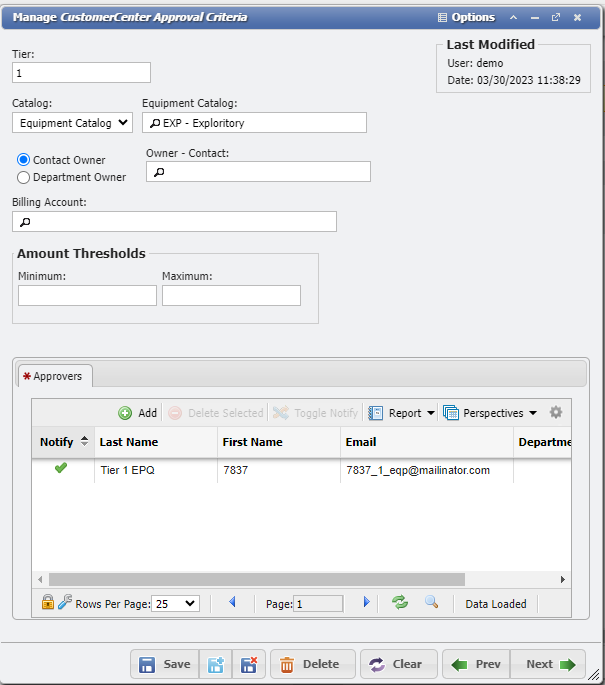This screenshot has height=685, width=605.
Task: Select the Contact Owner radio button
Action: point(24,160)
